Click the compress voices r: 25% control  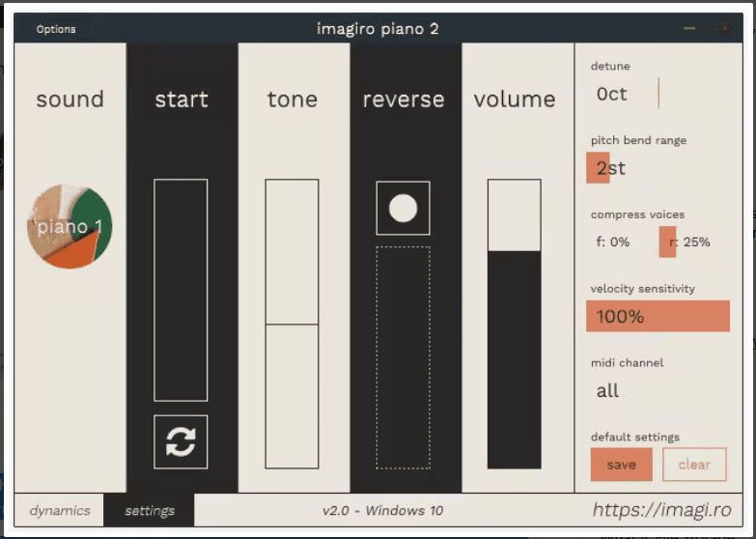pos(694,241)
